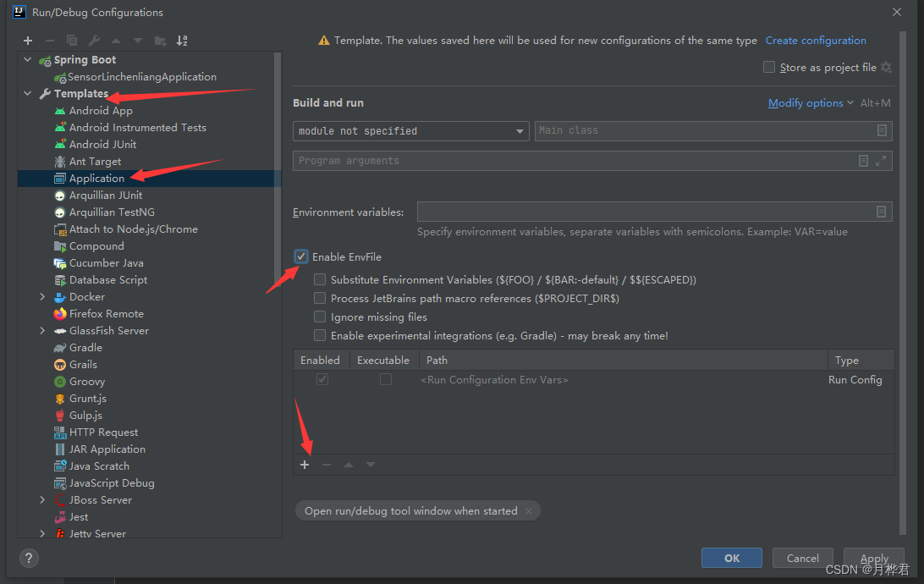Screen dimensions: 924x584
Task: Select the Ant Target template
Action: pyautogui.click(x=95, y=162)
